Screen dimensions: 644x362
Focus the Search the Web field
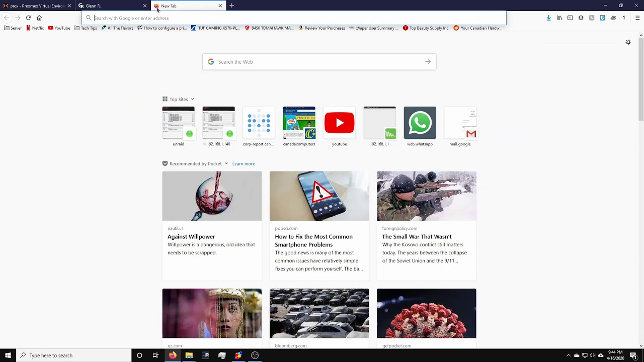point(319,62)
